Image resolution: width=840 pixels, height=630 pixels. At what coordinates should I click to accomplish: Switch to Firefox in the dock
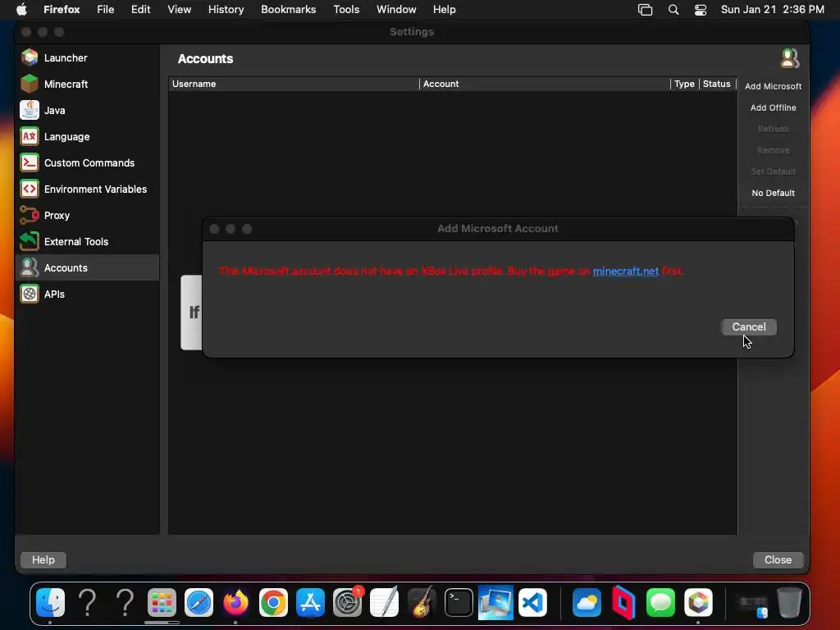[x=235, y=603]
